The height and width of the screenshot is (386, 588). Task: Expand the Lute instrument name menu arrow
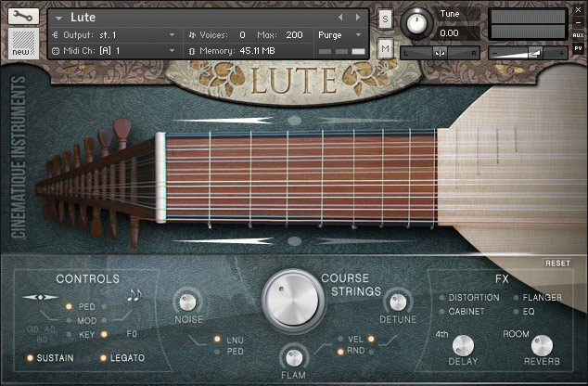58,18
